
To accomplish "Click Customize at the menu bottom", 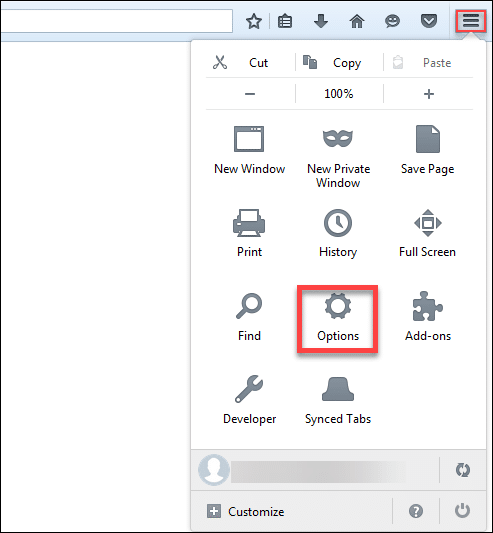I will click(x=245, y=511).
